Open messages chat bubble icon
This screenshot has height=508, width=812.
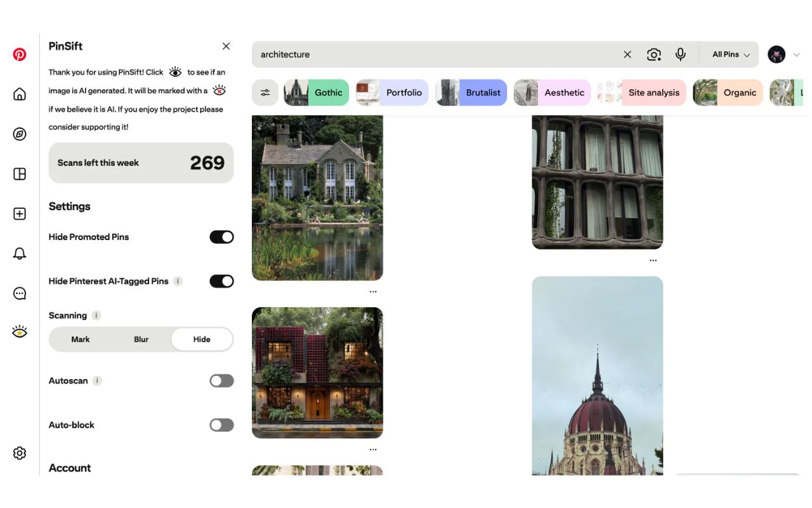click(x=20, y=293)
